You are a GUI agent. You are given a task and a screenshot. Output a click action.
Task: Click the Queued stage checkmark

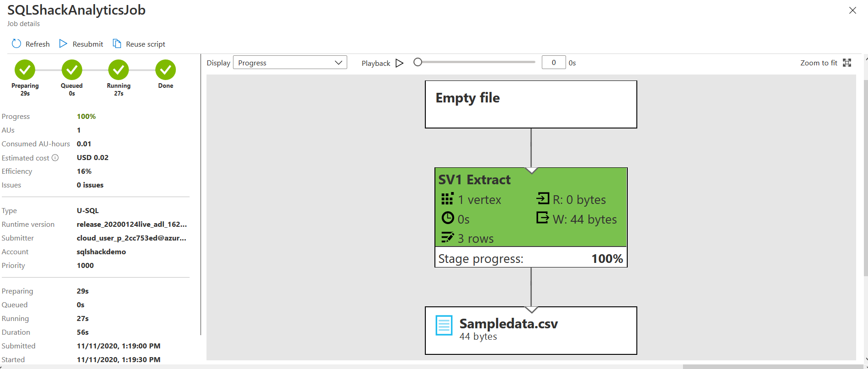click(72, 70)
